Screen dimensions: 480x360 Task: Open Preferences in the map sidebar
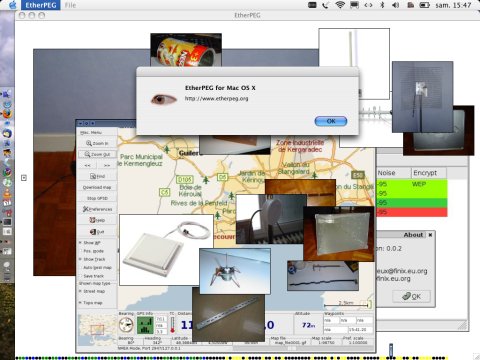tap(97, 209)
